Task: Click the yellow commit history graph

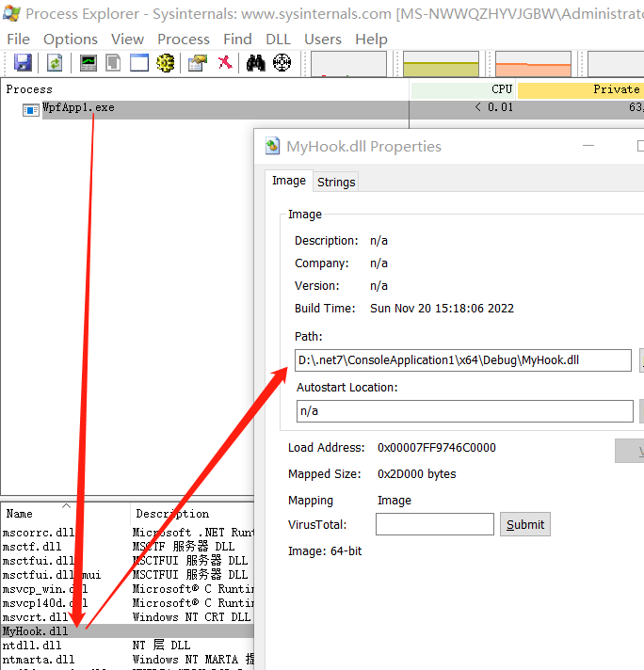Action: coord(441,64)
